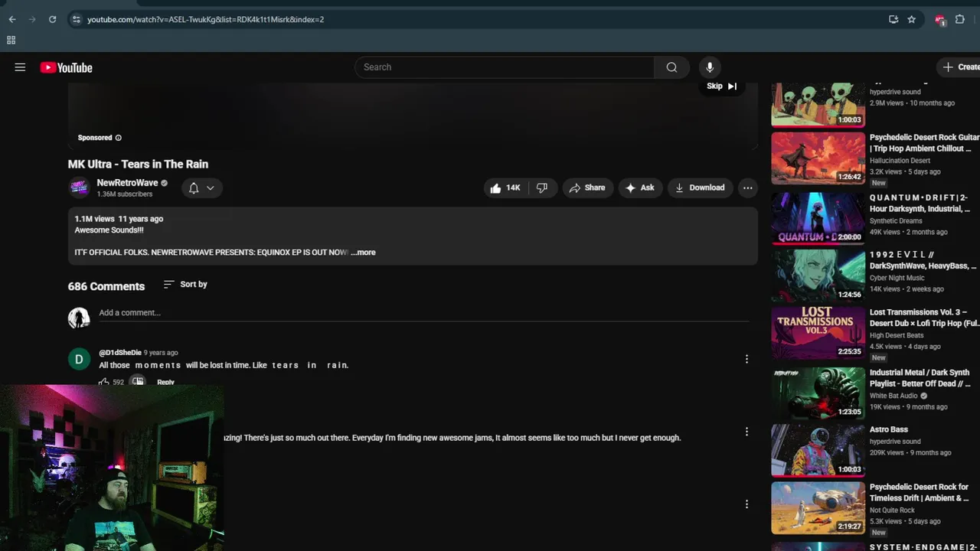
Task: Open the install/cast icon in address bar
Action: click(x=893, y=19)
